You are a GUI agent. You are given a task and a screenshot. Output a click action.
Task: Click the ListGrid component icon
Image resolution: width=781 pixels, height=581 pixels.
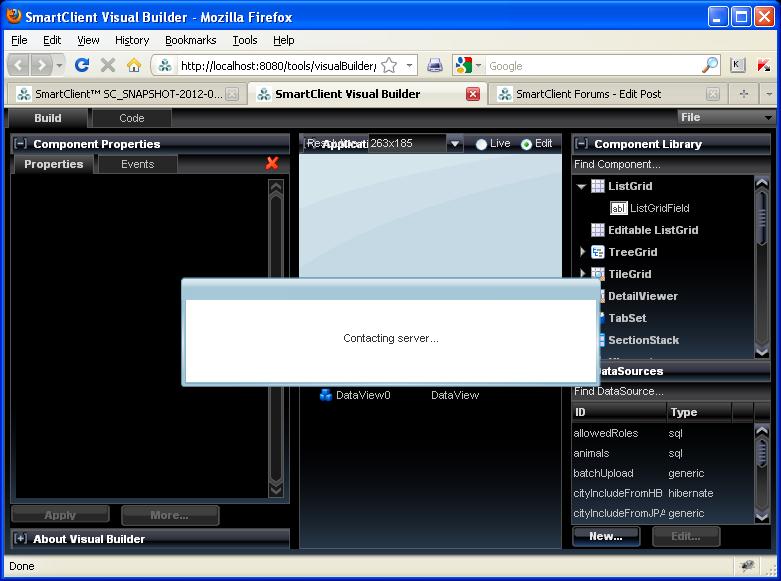pos(597,186)
